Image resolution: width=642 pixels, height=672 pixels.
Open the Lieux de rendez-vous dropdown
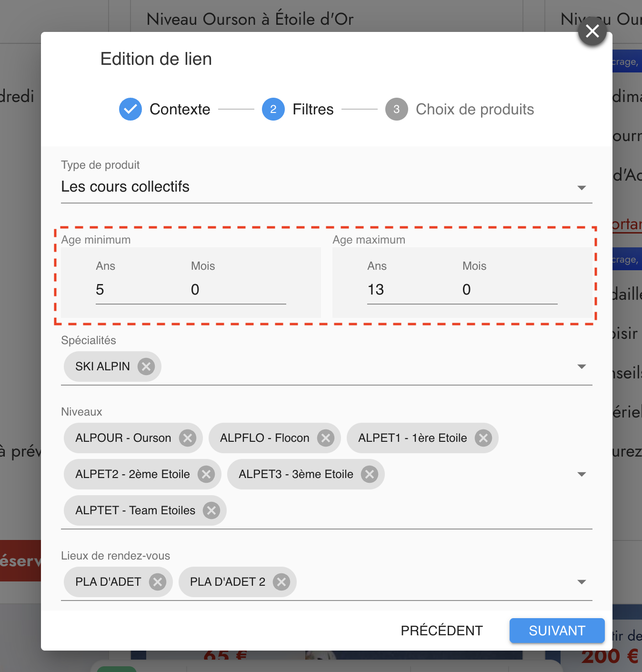(581, 582)
